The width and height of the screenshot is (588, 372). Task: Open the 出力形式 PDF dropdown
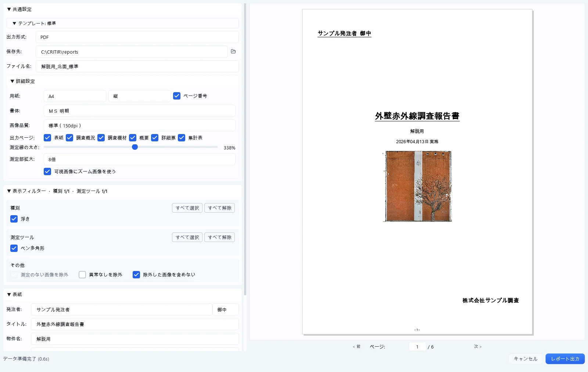pyautogui.click(x=137, y=37)
